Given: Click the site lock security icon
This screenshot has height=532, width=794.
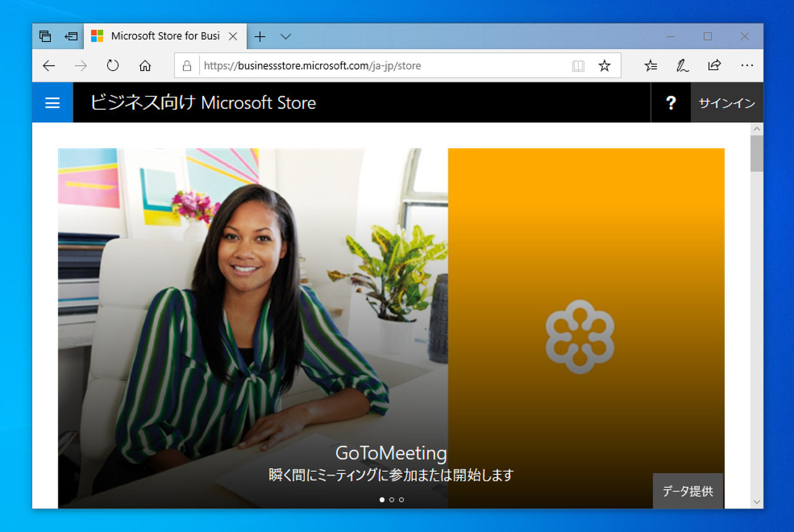Looking at the screenshot, I should (x=187, y=66).
